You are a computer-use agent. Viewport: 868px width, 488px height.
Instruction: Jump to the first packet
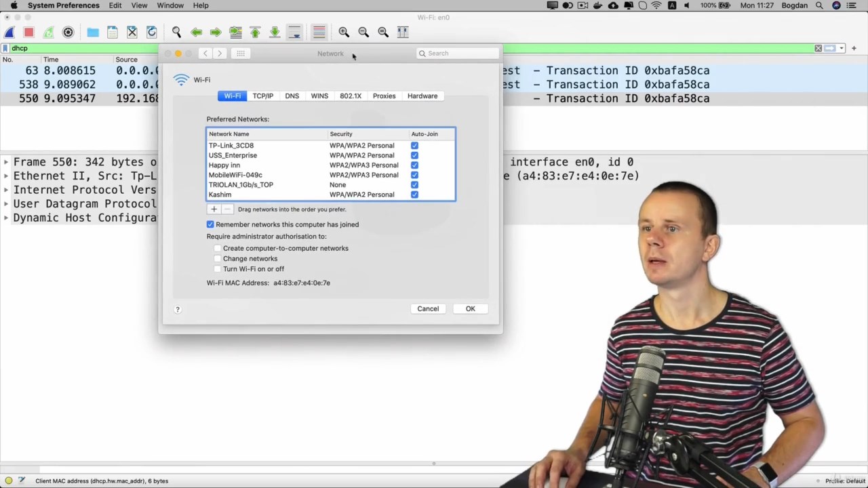click(255, 32)
